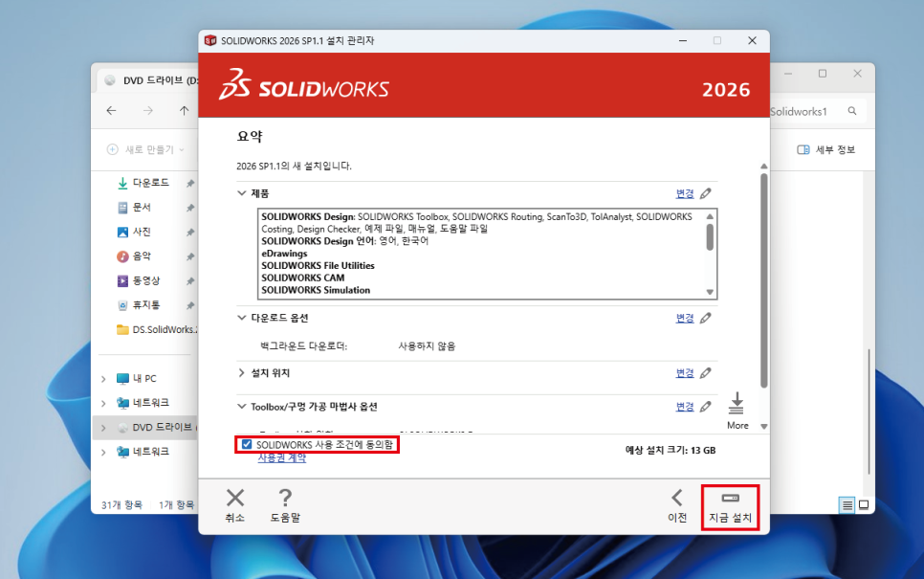Switch Explorer to large thumbnails view icon
The height and width of the screenshot is (579, 924).
pos(864,504)
